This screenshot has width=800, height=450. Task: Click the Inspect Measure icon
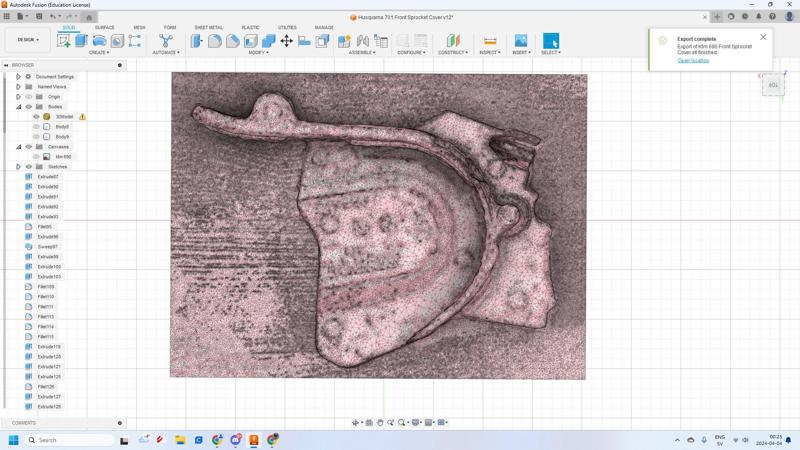(490, 41)
